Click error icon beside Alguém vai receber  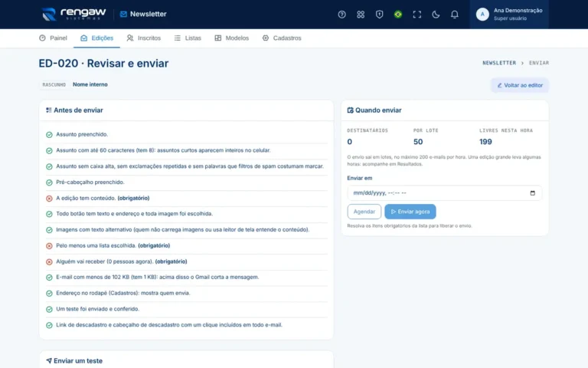pos(49,261)
